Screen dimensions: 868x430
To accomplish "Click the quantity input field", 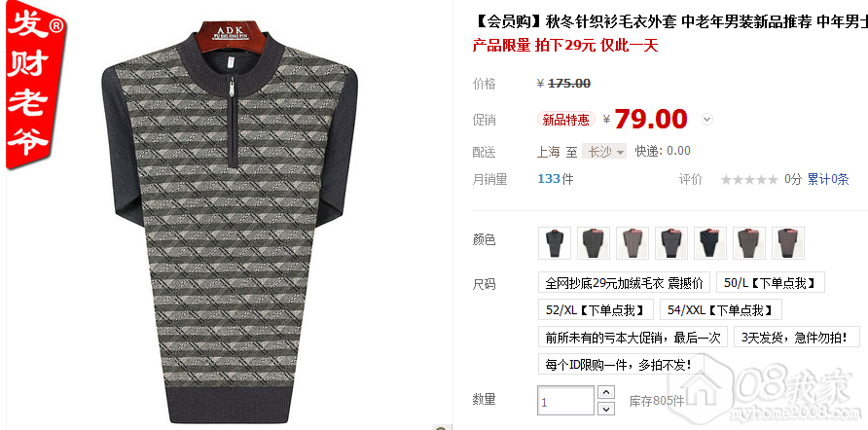I will click(565, 400).
